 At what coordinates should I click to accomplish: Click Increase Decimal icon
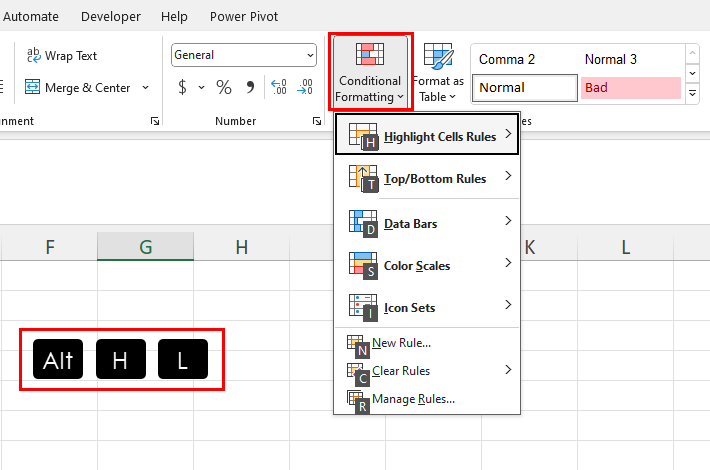tap(278, 87)
